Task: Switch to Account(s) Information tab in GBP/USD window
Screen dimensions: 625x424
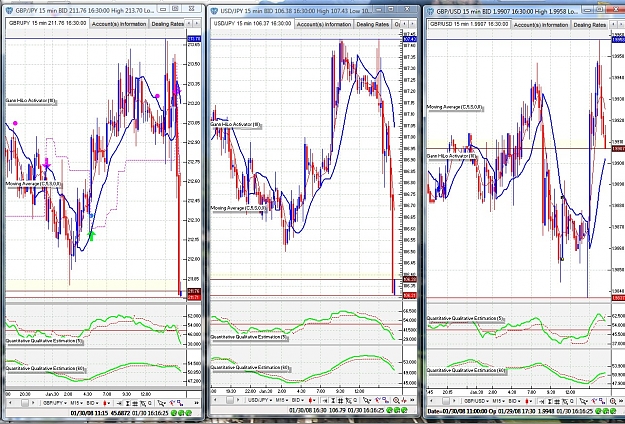Action: (540, 25)
